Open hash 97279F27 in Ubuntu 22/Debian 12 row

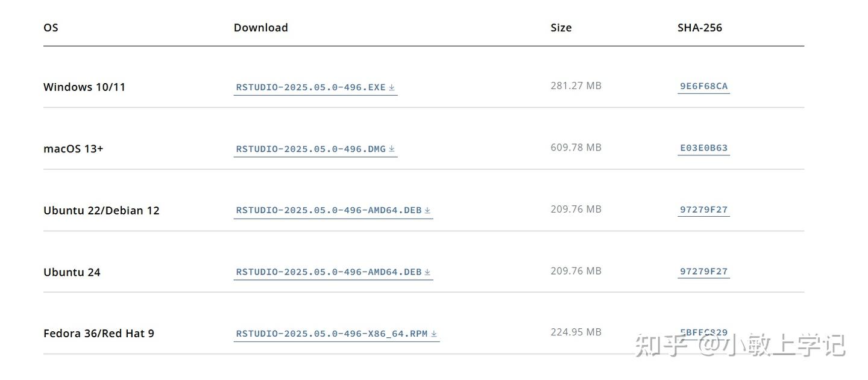pos(703,210)
